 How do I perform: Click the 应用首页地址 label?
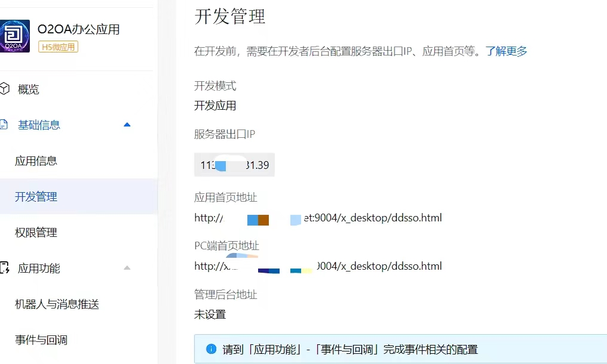pos(226,198)
